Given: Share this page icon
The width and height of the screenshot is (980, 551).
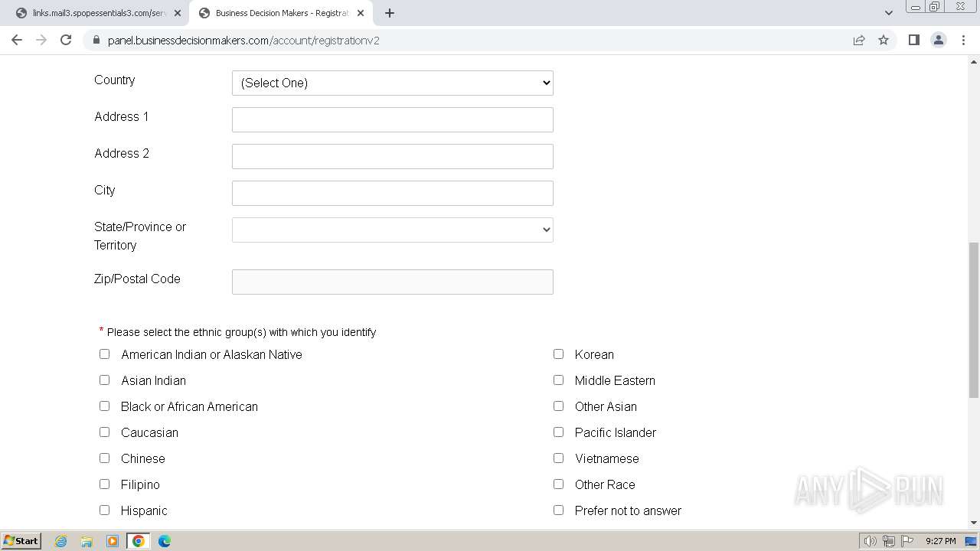Looking at the screenshot, I should 859,40.
